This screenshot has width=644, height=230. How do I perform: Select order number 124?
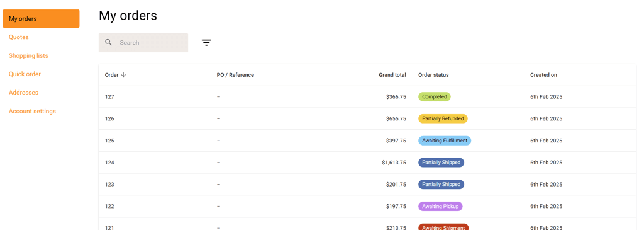tap(109, 162)
